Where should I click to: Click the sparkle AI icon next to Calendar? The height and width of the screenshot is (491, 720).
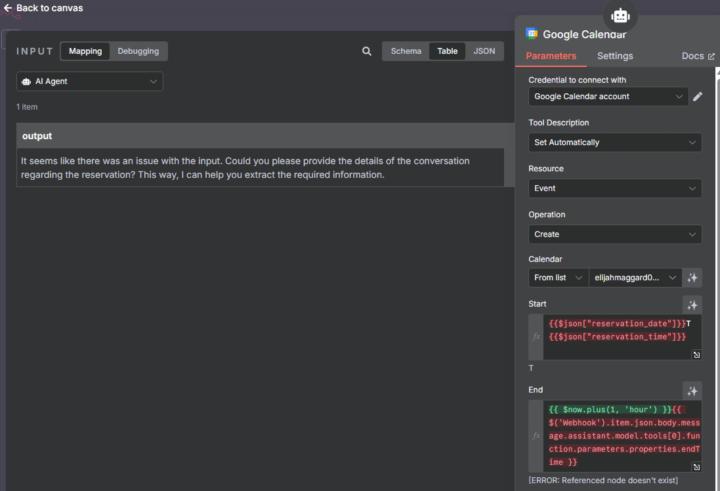(692, 277)
